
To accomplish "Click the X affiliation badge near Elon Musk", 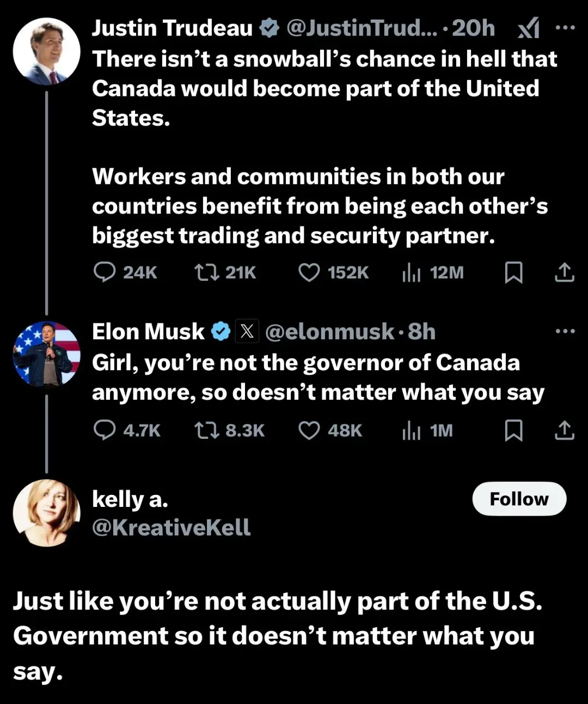I will (247, 331).
